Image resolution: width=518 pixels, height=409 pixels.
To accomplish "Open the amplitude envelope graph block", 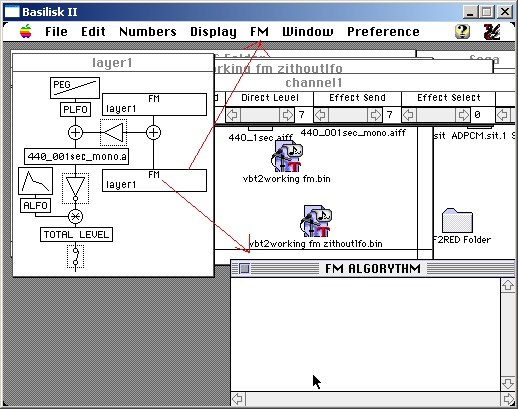I will click(35, 181).
